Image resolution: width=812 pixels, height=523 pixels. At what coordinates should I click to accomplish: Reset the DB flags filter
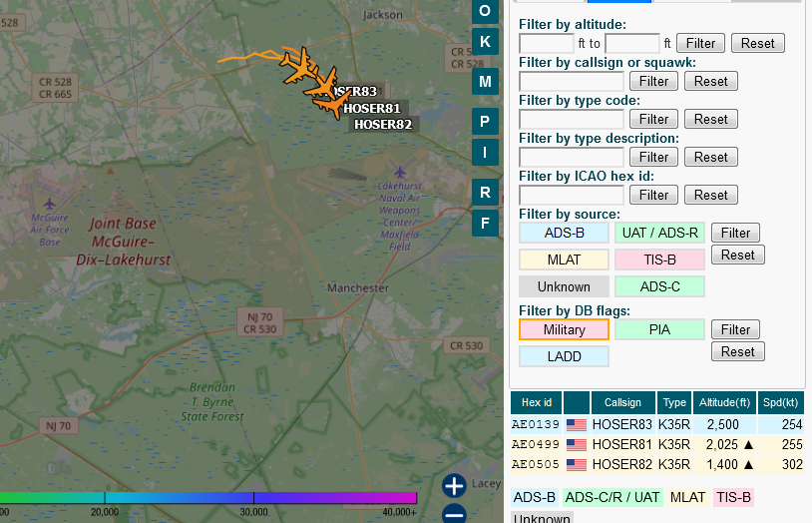click(738, 351)
